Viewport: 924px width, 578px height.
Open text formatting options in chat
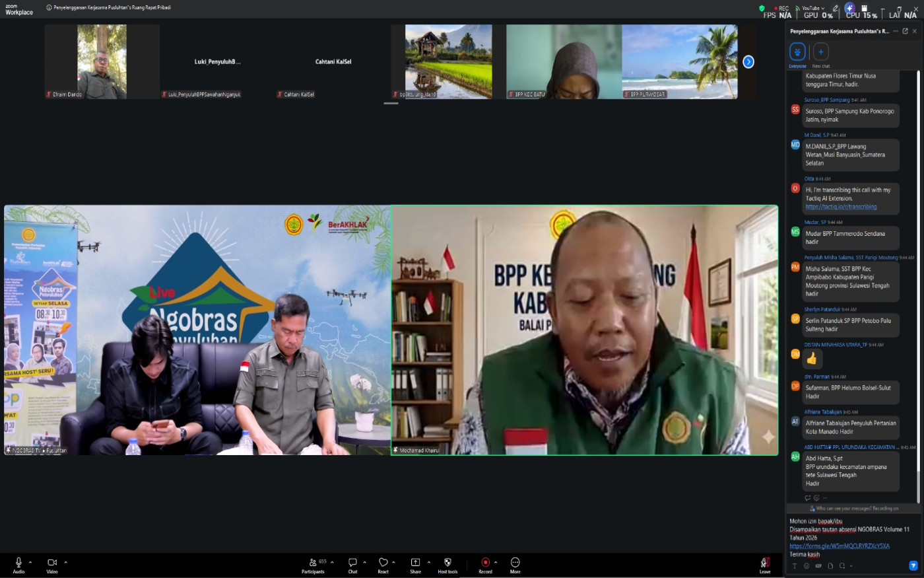pos(794,566)
